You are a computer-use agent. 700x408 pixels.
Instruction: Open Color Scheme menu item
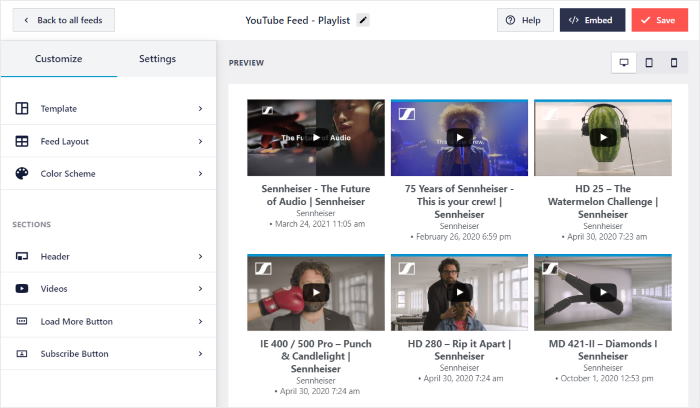pyautogui.click(x=108, y=174)
